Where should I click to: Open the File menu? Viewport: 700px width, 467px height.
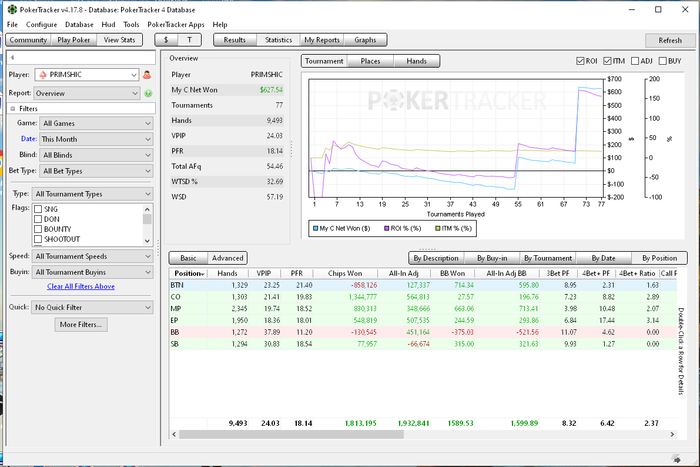point(12,25)
